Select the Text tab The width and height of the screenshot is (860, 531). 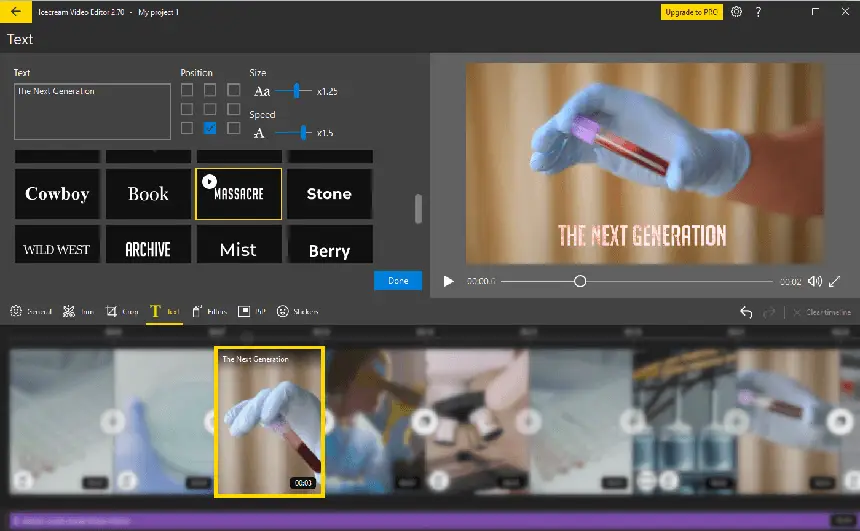click(165, 312)
